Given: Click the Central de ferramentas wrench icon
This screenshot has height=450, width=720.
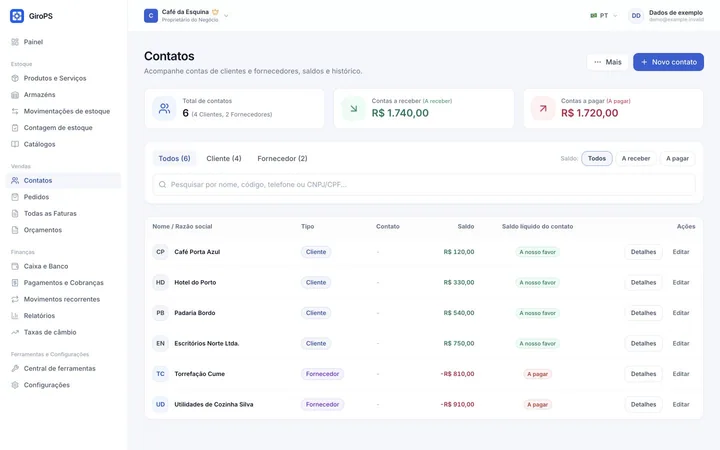Looking at the screenshot, I should [x=15, y=369].
